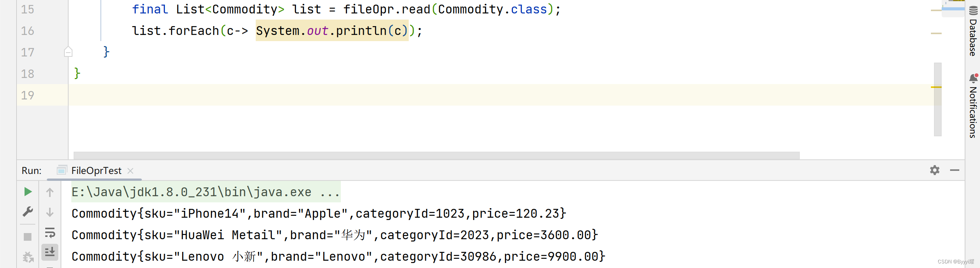Click the yellow warning stripe marker near line 19
The height and width of the screenshot is (268, 980).
click(936, 87)
